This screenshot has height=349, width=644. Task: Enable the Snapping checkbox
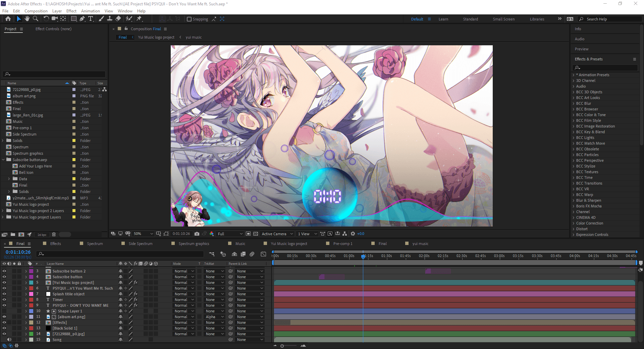pos(189,19)
